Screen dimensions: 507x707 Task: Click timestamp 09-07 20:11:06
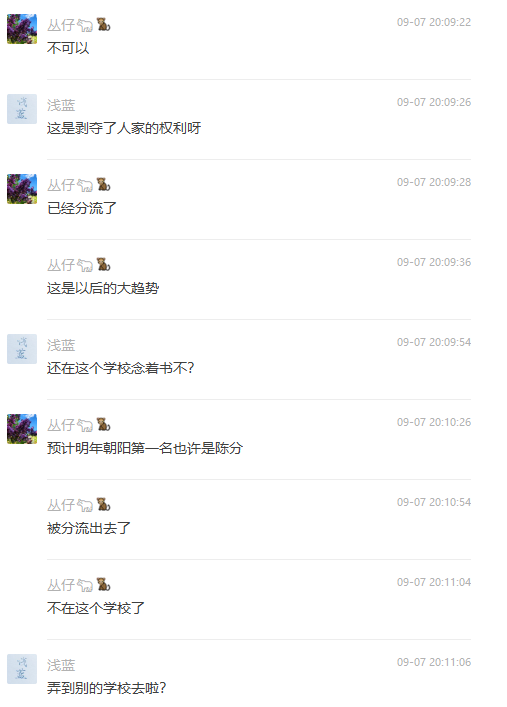(x=434, y=662)
